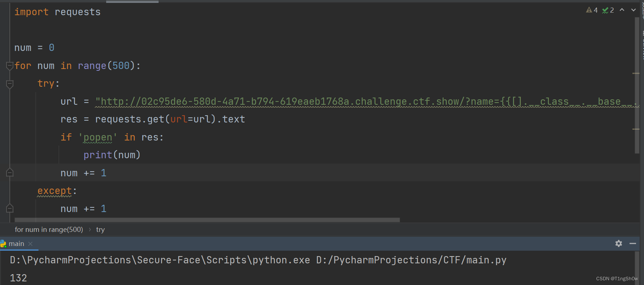Click the horizontal editor scrollbar
This screenshot has height=285, width=644.
click(x=207, y=220)
